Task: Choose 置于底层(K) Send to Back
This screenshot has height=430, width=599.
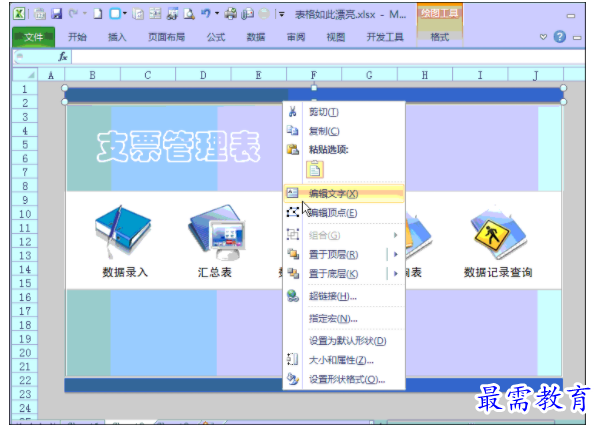Action: [333, 273]
